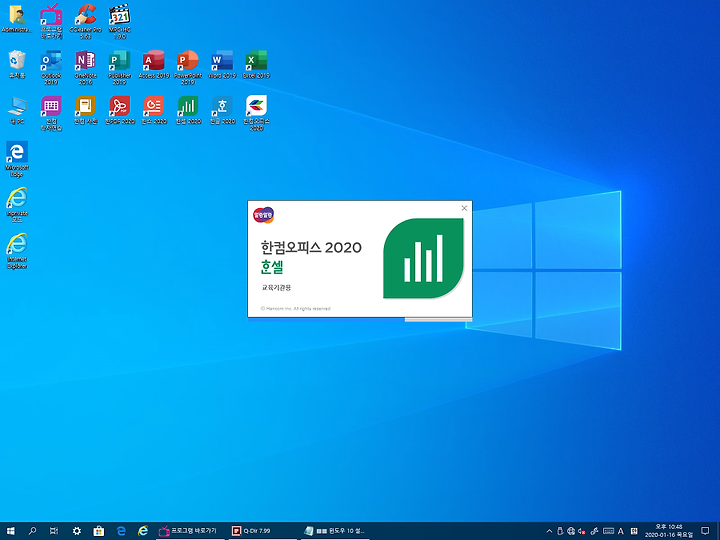Launch OneNote 2016 shortcut
The height and width of the screenshot is (540, 720).
click(x=85, y=67)
